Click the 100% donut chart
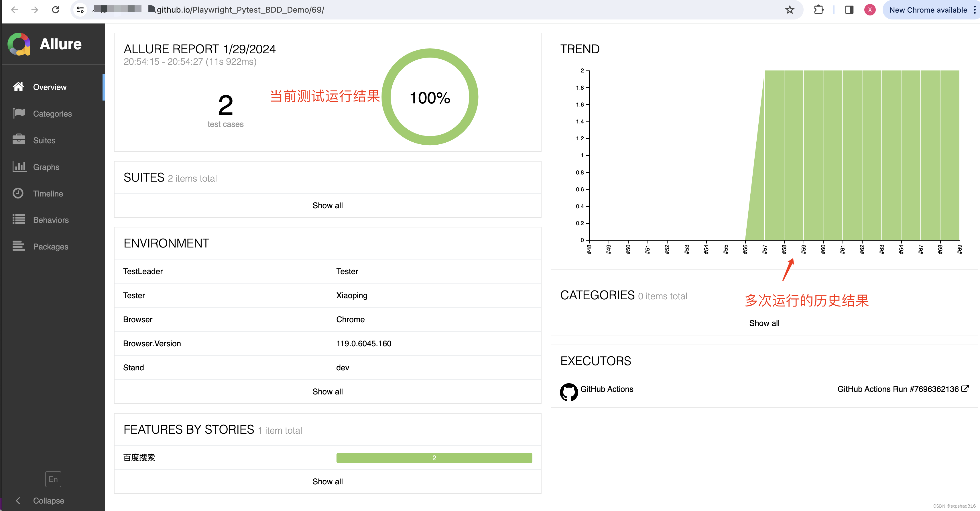 [x=430, y=97]
